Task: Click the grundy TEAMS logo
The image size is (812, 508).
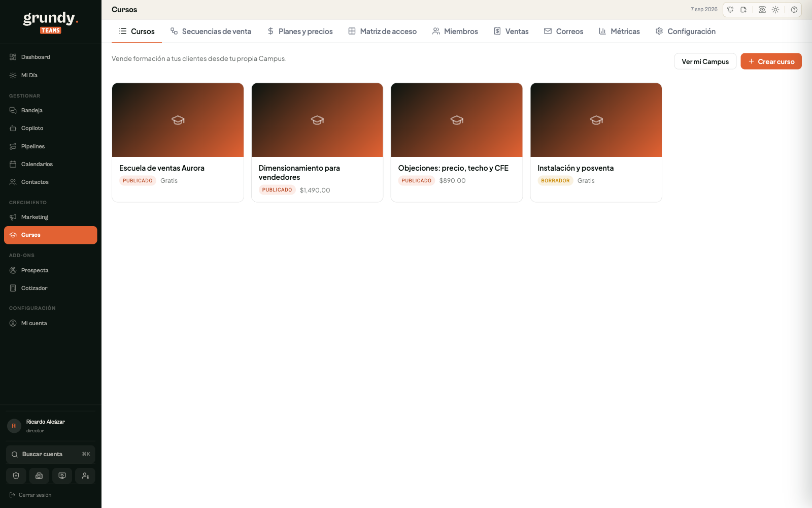Action: 51,22
